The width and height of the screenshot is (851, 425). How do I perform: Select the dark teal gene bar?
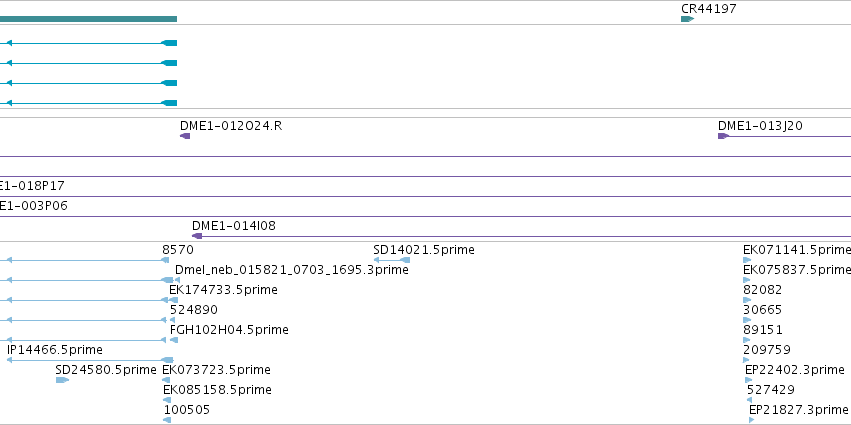pos(88,19)
